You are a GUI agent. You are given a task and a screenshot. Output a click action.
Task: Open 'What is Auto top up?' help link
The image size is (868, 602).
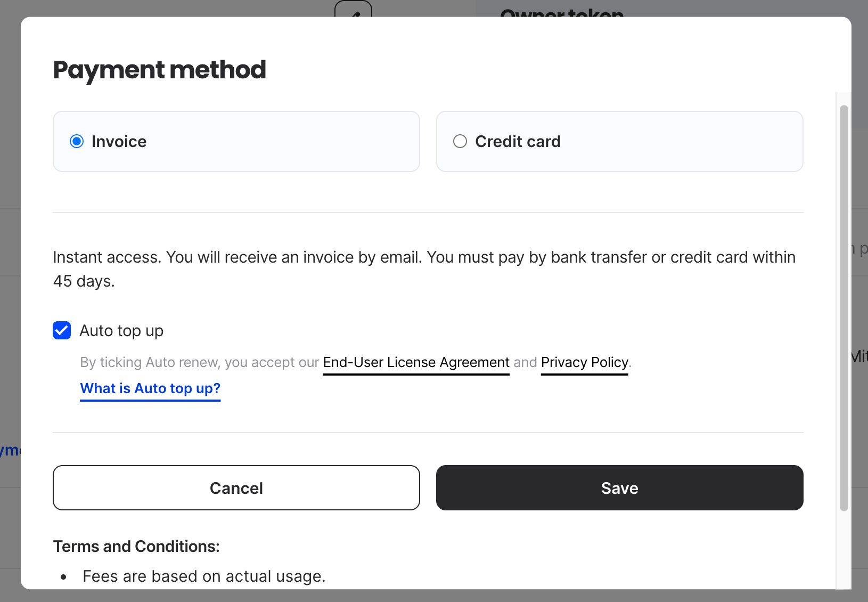(x=150, y=388)
